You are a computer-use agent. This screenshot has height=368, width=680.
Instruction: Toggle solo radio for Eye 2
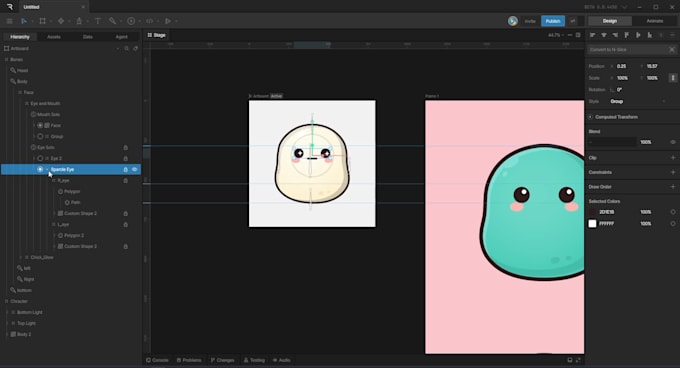point(40,159)
